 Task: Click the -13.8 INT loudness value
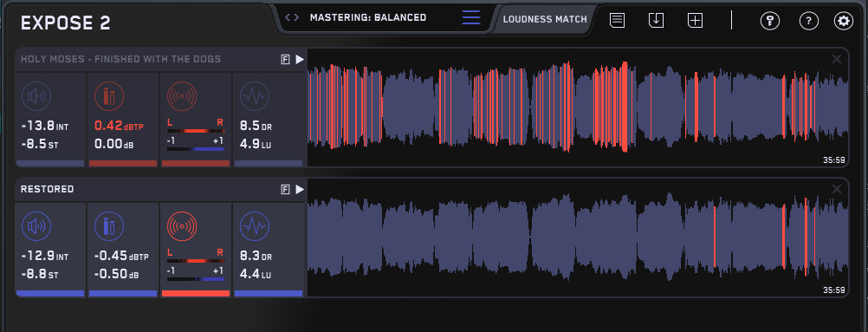pyautogui.click(x=45, y=127)
